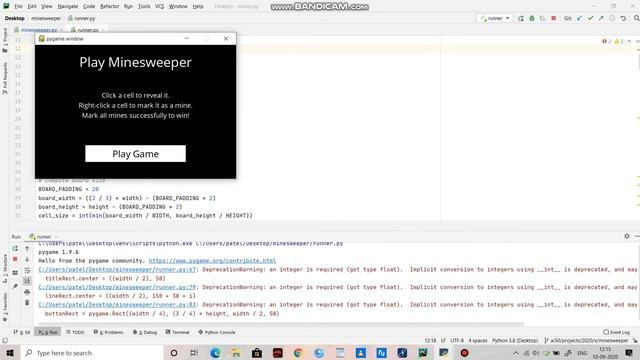Open the Problems tool window tab
Image resolution: width=640 pixels, height=360 pixels.
click(109, 332)
